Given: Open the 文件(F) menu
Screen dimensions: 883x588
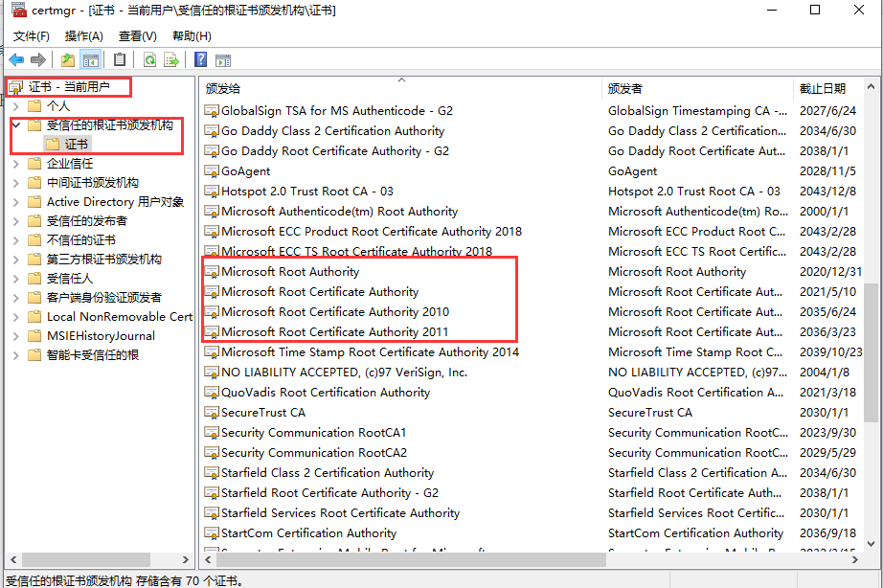Looking at the screenshot, I should [32, 36].
